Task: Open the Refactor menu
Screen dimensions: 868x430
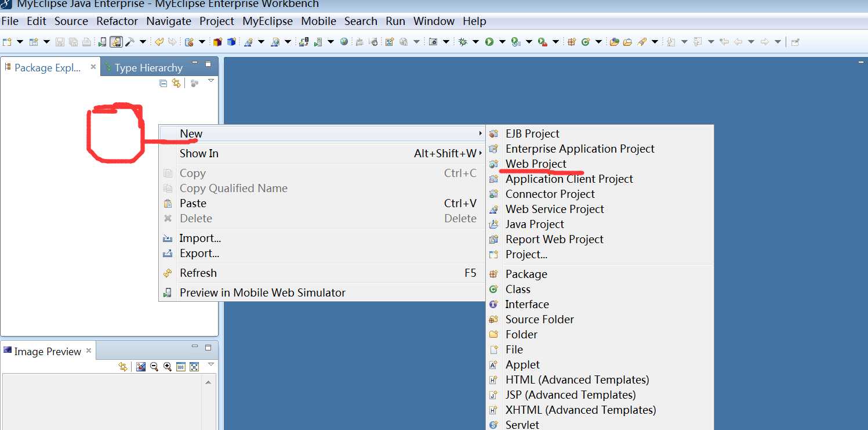Action: (117, 21)
